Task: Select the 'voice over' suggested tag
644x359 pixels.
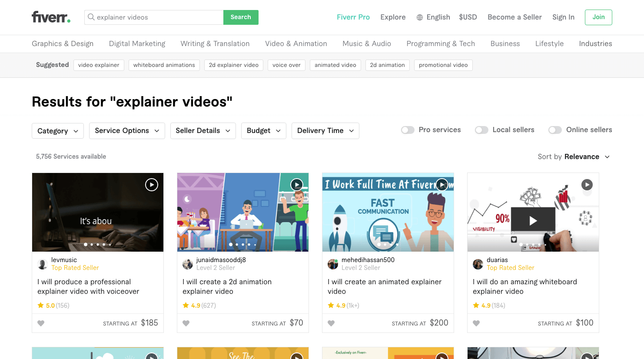Action: (x=286, y=65)
